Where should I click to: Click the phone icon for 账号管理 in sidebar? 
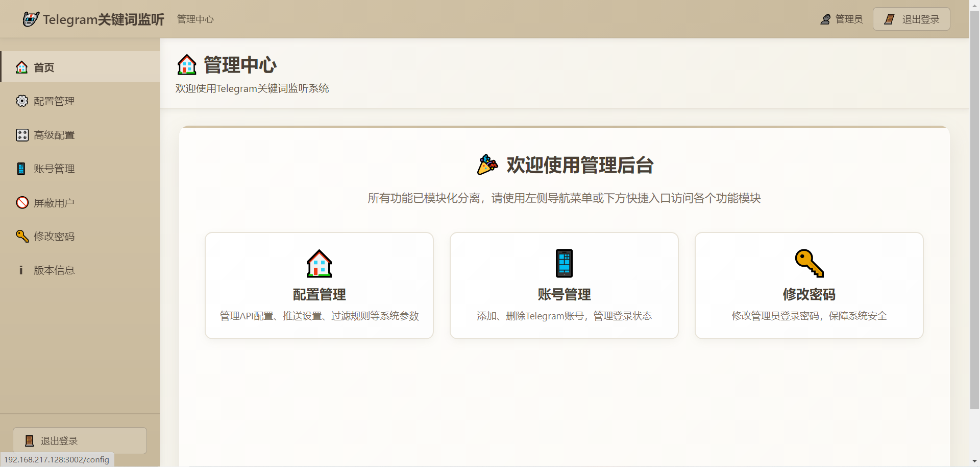[21, 169]
